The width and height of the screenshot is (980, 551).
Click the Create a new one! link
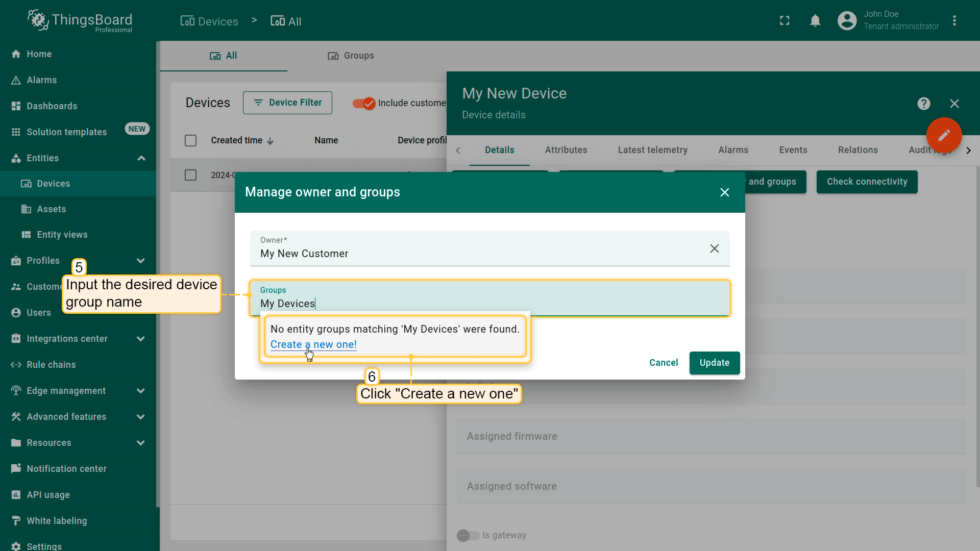coord(313,344)
